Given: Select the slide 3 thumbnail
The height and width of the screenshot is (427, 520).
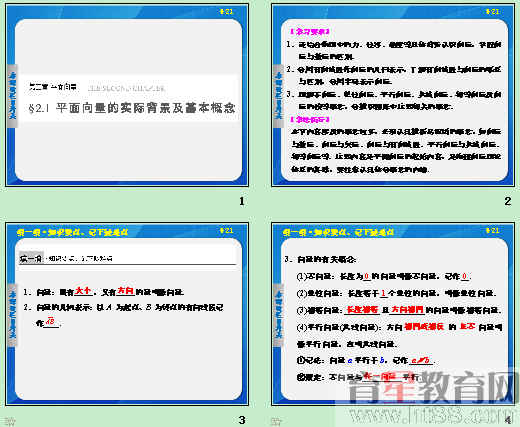Looking at the screenshot, I should click(127, 314).
